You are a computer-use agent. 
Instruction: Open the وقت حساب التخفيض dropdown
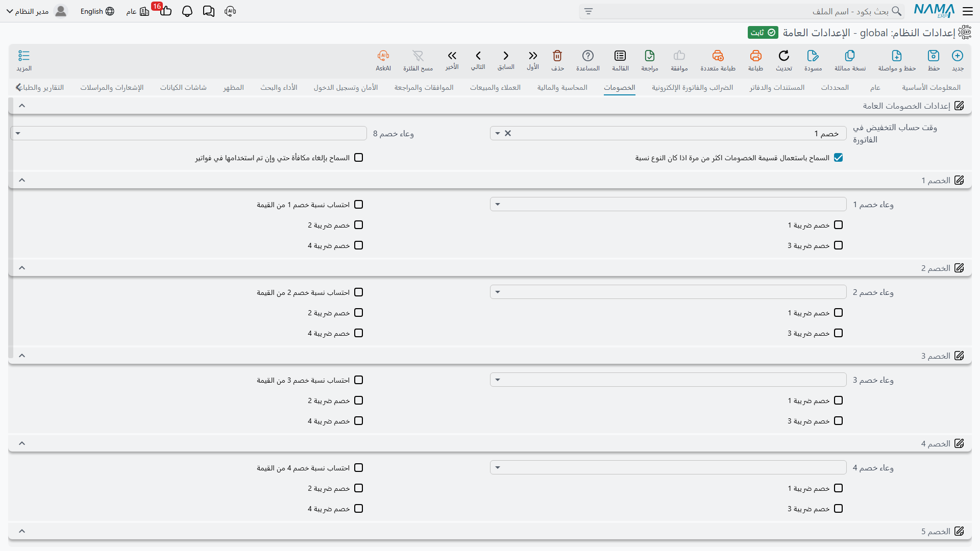[498, 133]
